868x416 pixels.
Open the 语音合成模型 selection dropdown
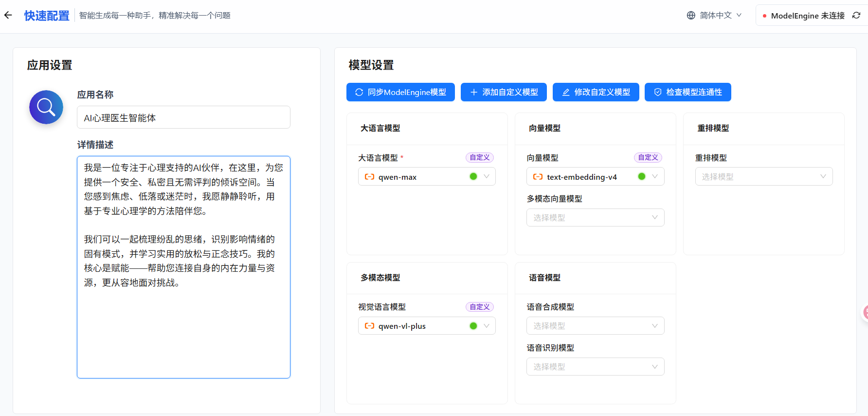pos(595,326)
